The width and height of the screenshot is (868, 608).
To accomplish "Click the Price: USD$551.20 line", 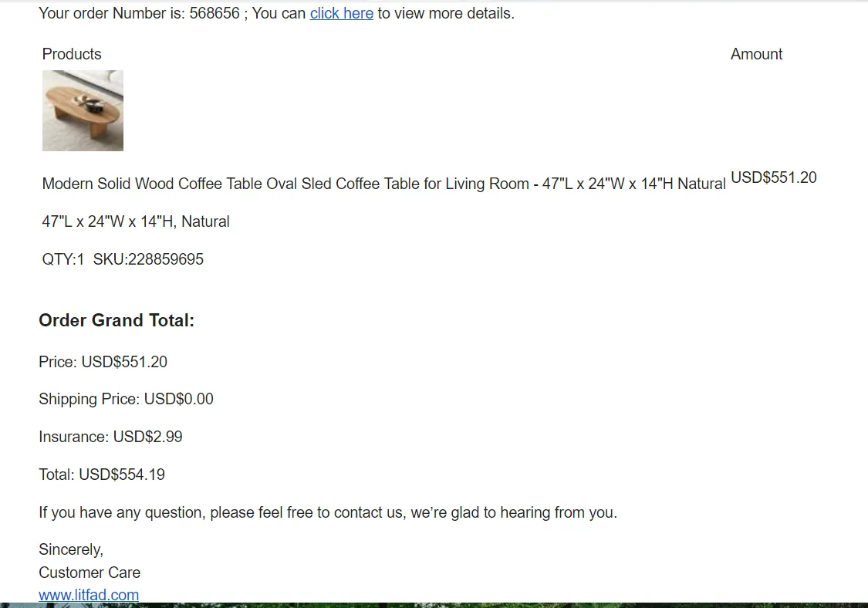I will coord(103,362).
